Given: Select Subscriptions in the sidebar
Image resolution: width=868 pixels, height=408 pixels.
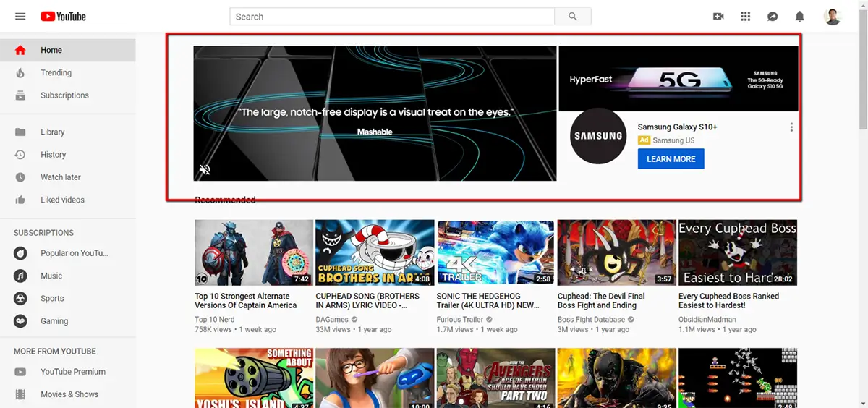Looking at the screenshot, I should point(68,95).
